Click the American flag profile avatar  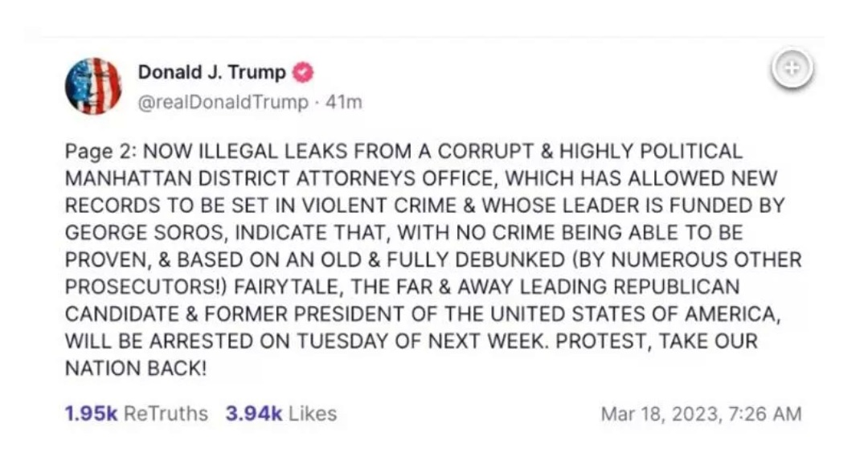pos(93,86)
